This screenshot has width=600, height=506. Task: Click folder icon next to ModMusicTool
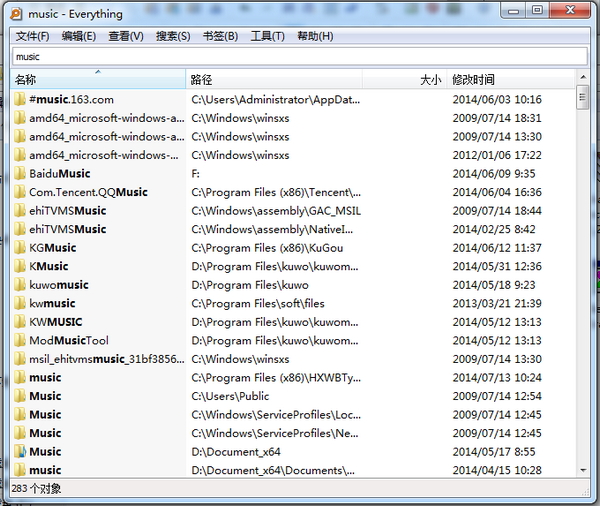20,341
